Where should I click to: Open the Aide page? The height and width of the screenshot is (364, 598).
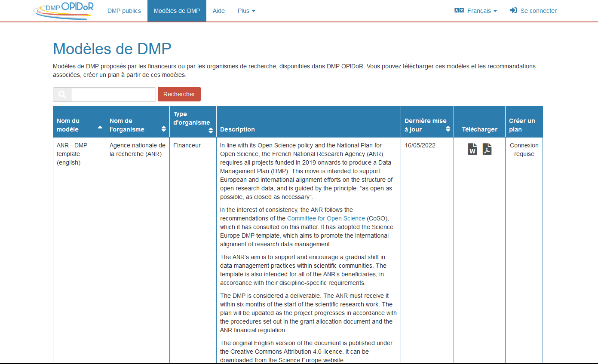coord(219,11)
